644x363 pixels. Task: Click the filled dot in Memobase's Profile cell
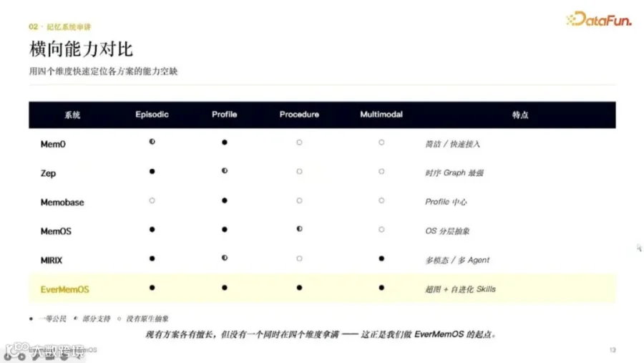pos(224,200)
